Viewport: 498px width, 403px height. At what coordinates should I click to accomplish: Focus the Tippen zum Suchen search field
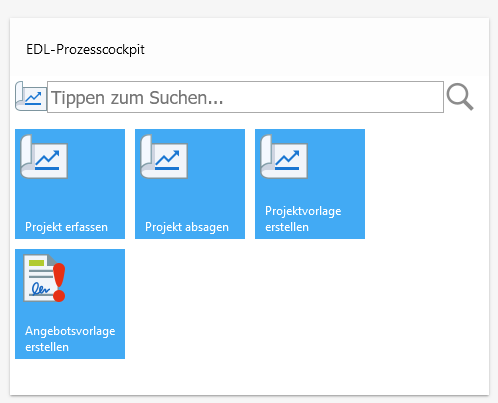coord(245,97)
